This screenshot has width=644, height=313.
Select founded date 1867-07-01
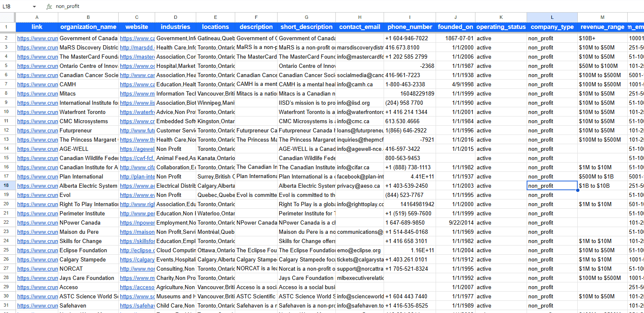tap(455, 38)
